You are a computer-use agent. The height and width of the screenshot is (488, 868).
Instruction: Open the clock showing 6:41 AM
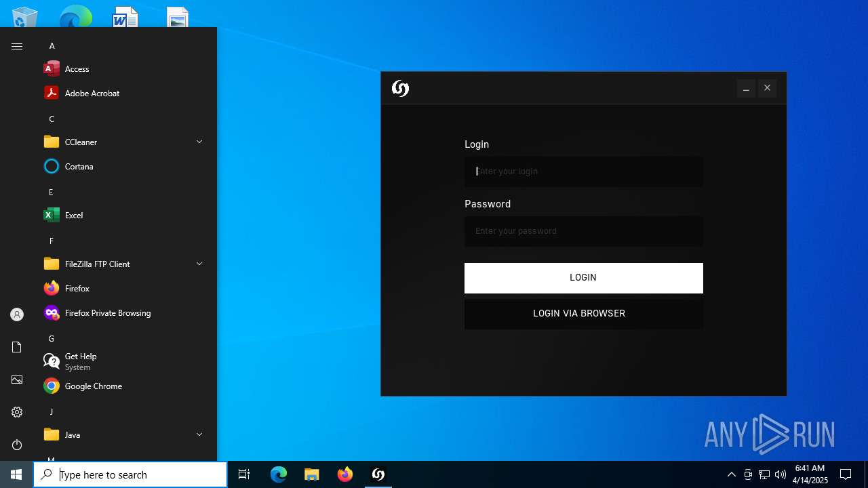tap(810, 474)
